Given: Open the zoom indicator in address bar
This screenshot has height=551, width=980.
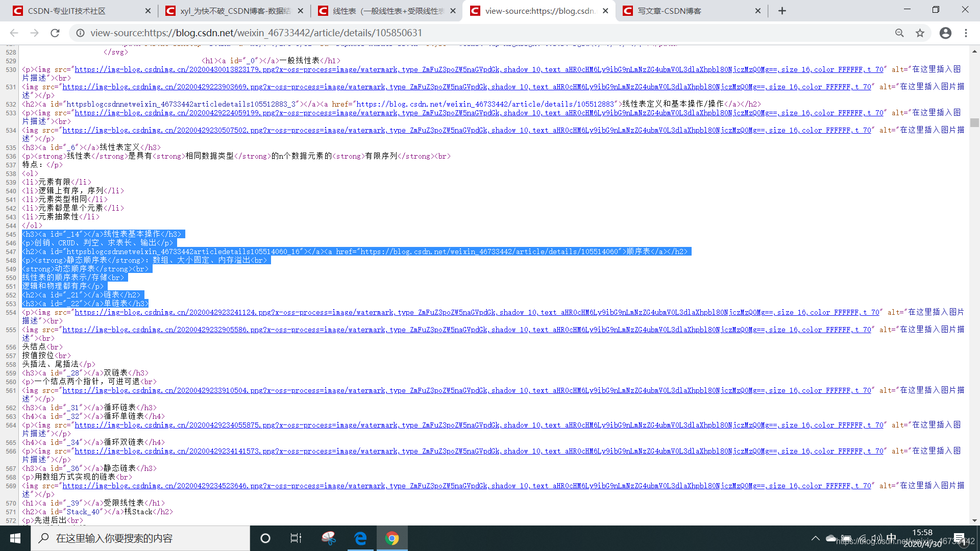Looking at the screenshot, I should [899, 33].
